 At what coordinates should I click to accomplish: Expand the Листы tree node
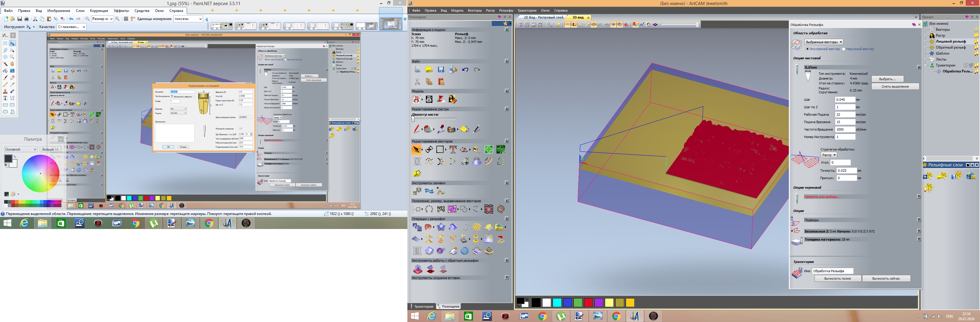pyautogui.click(x=926, y=59)
